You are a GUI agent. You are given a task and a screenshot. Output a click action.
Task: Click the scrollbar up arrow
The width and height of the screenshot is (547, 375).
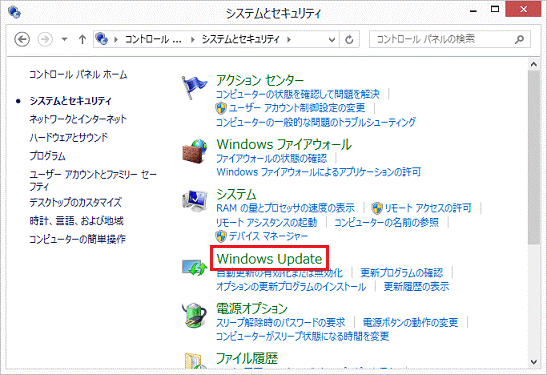tap(534, 65)
